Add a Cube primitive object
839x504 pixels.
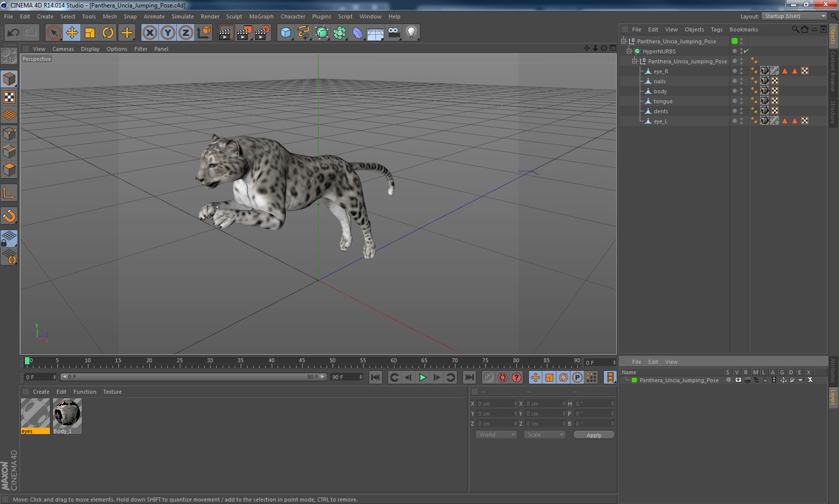click(x=286, y=33)
